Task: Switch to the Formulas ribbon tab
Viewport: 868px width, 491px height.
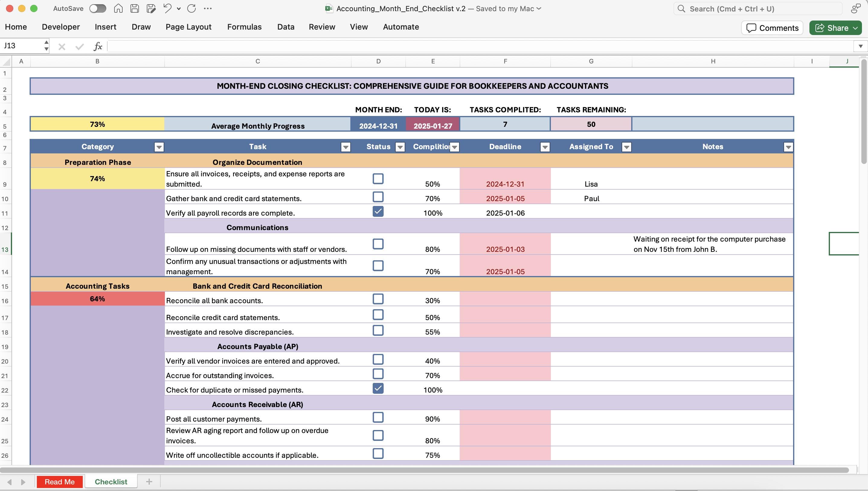Action: point(244,27)
